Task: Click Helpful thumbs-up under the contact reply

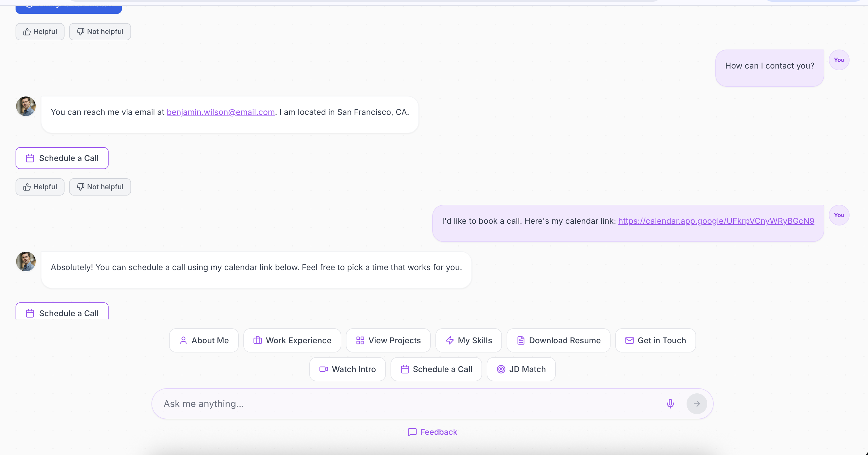Action: [40, 187]
